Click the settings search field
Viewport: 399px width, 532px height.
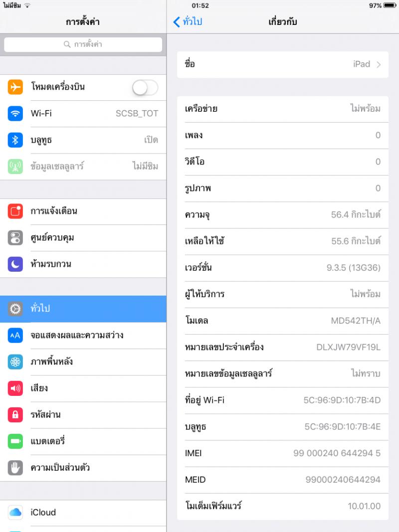coord(83,44)
